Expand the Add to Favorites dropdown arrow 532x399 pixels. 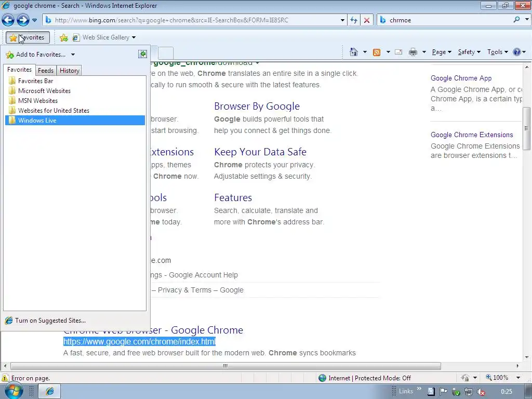point(73,54)
